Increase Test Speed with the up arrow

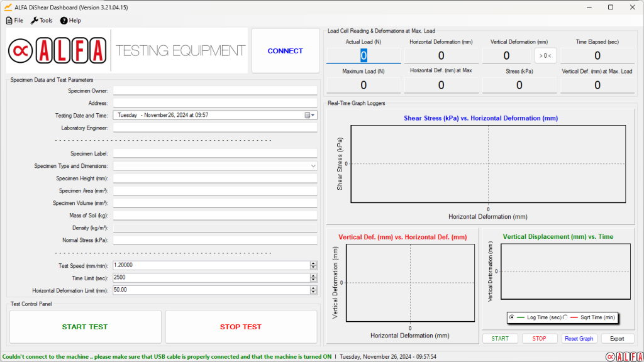coord(313,263)
